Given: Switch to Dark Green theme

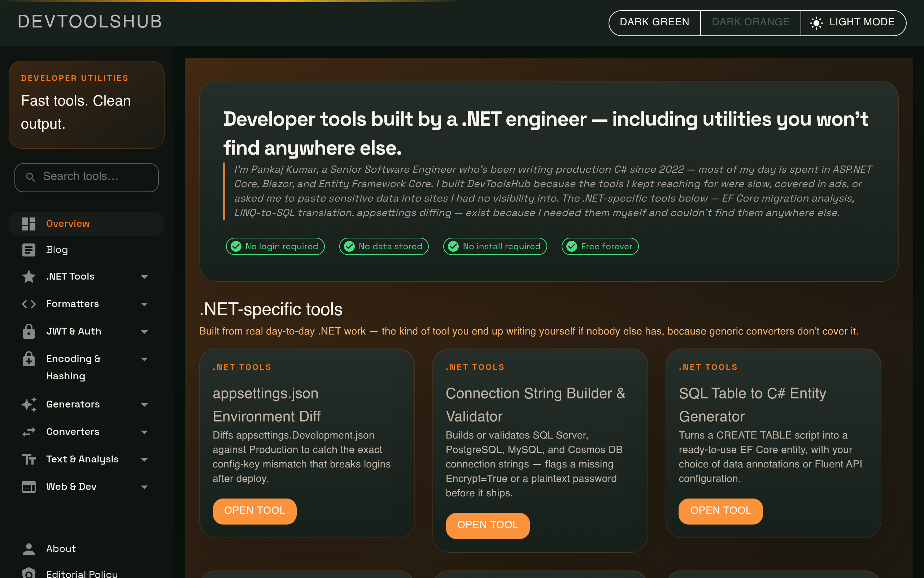Looking at the screenshot, I should (654, 22).
